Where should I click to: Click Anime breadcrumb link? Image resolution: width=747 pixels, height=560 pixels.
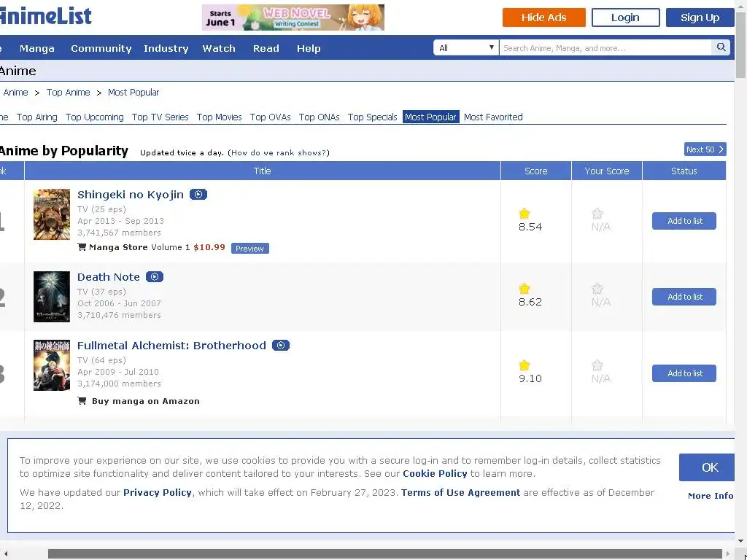(15, 93)
